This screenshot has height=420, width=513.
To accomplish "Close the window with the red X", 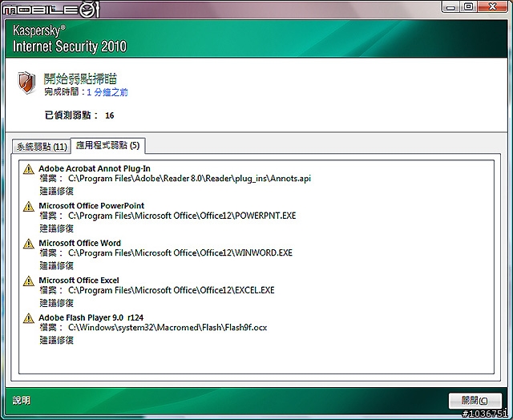I will coord(492,6).
